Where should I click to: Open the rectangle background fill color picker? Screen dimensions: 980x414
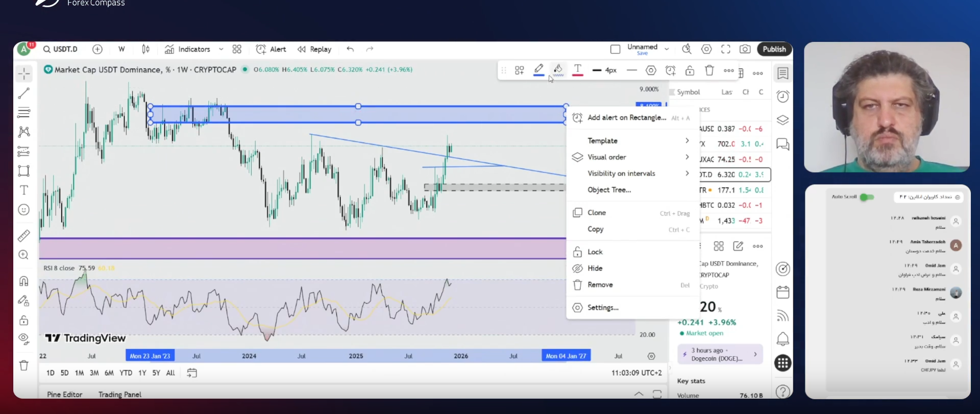[x=558, y=70]
